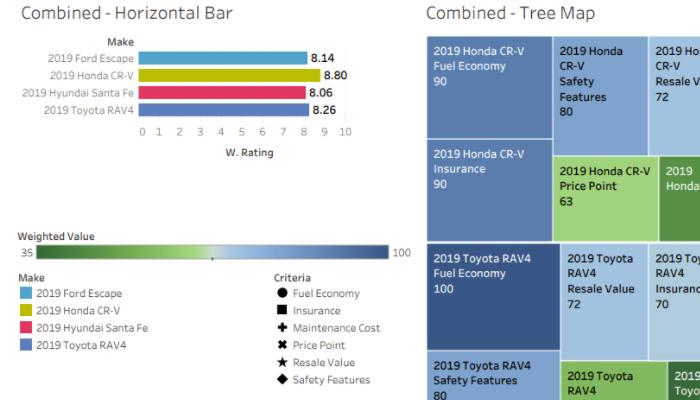The width and height of the screenshot is (700, 400).
Task: Click the 8.26 bar value label
Action: tap(324, 110)
